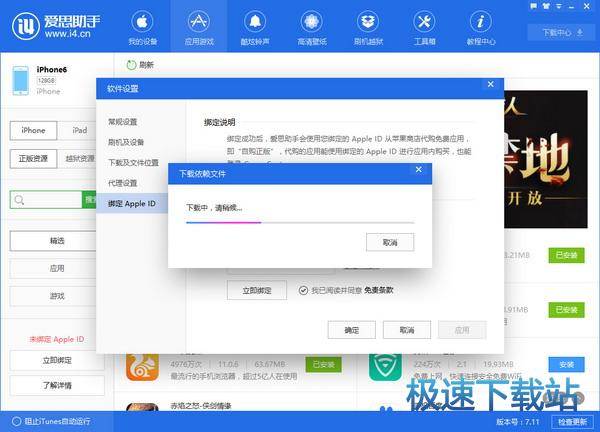
Task: Select 刷机及设备 settings tab
Action: 126,142
